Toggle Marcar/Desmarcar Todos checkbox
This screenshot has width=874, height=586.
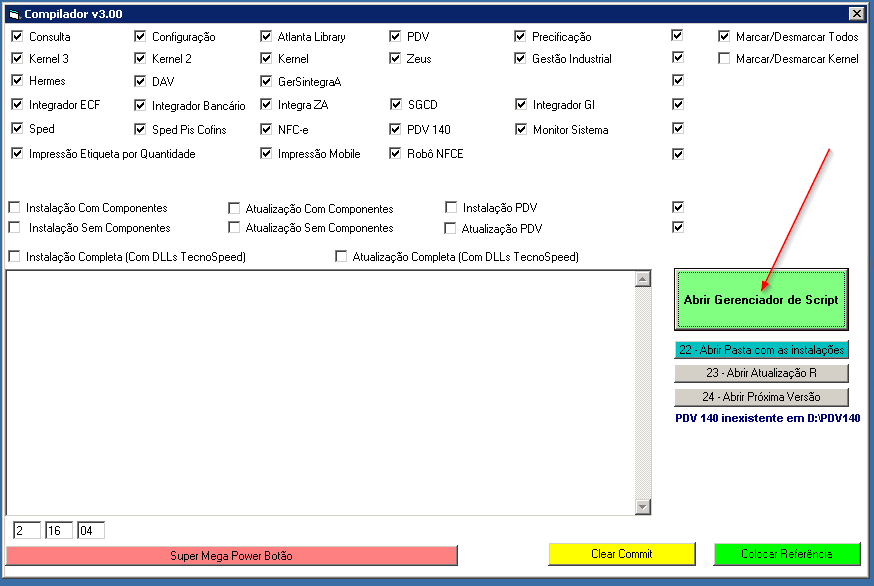point(724,36)
